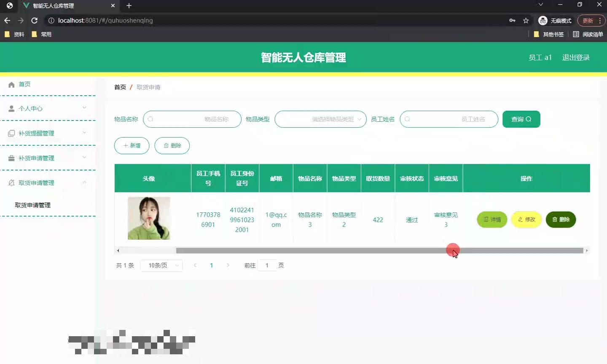
Task: Click the 无痕模式 incognito indicator icon
Action: 543,20
